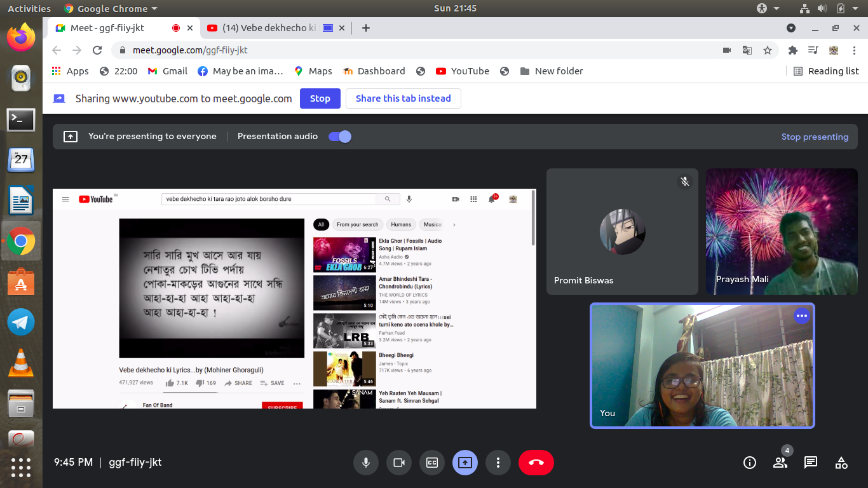Viewport: 868px width, 488px height.
Task: Turn on captions with CC button
Action: [x=432, y=463]
